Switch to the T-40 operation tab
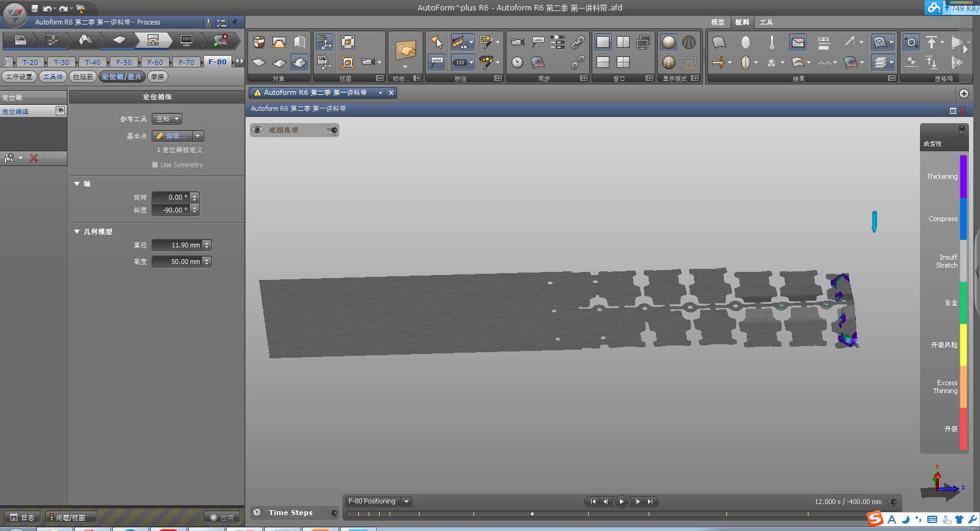This screenshot has width=980, height=531. point(92,62)
